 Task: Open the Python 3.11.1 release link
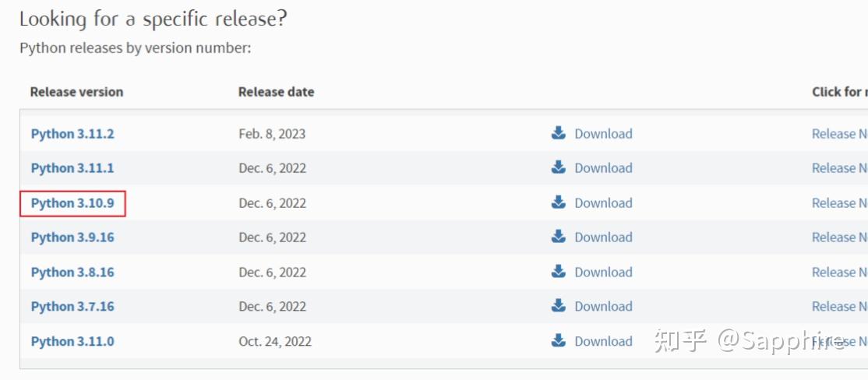tap(72, 168)
